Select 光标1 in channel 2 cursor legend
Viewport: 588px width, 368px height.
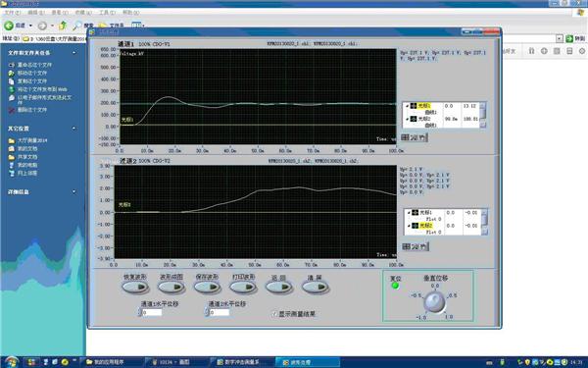tap(425, 213)
